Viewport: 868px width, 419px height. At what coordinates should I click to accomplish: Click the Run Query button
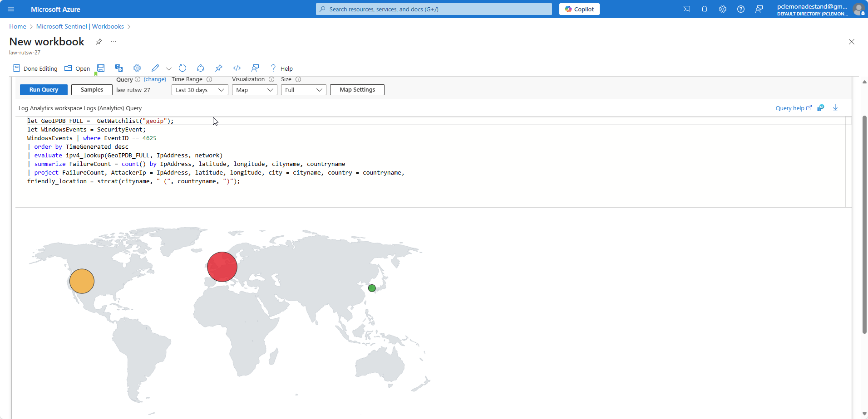pos(44,90)
